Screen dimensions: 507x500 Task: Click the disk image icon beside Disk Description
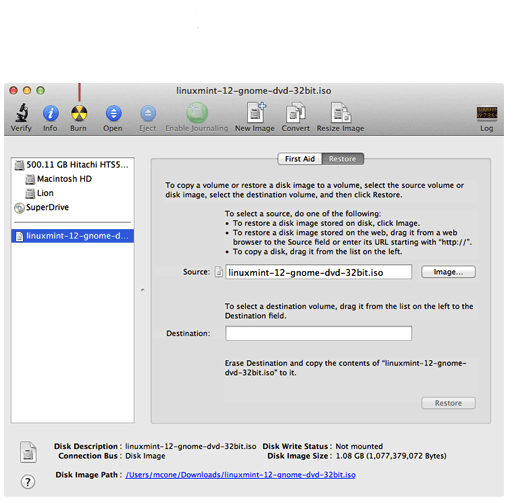[x=28, y=452]
